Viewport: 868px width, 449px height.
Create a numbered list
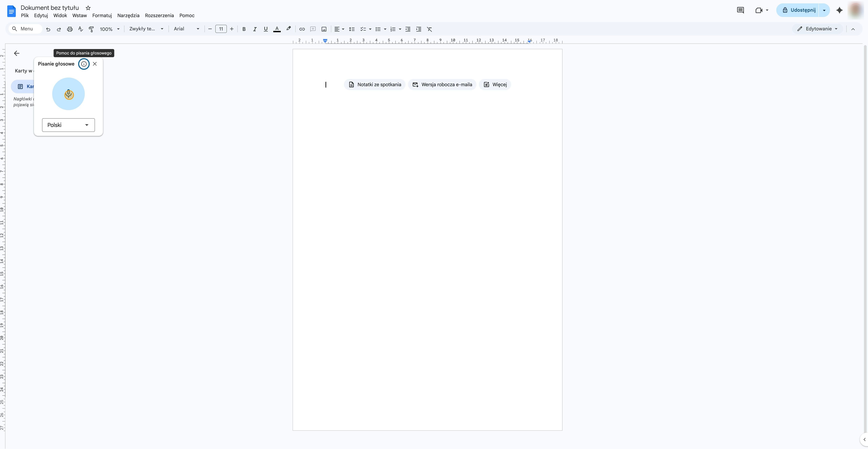[393, 29]
